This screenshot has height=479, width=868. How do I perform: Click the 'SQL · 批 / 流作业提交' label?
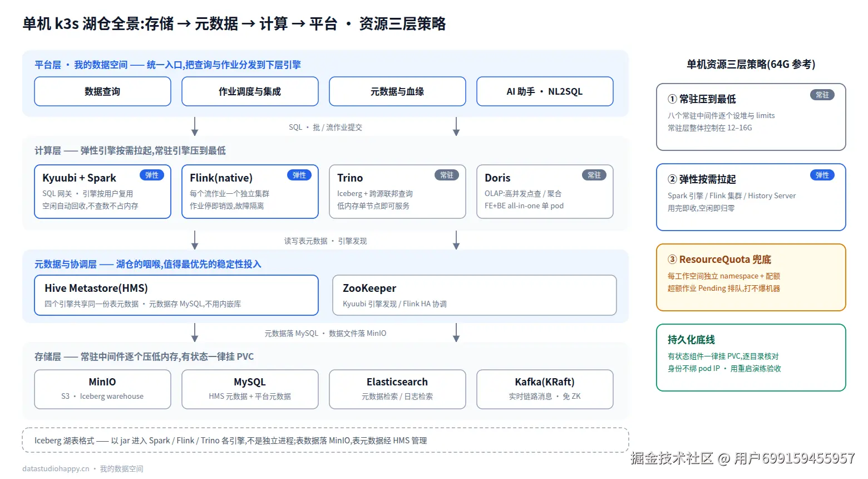pos(325,128)
